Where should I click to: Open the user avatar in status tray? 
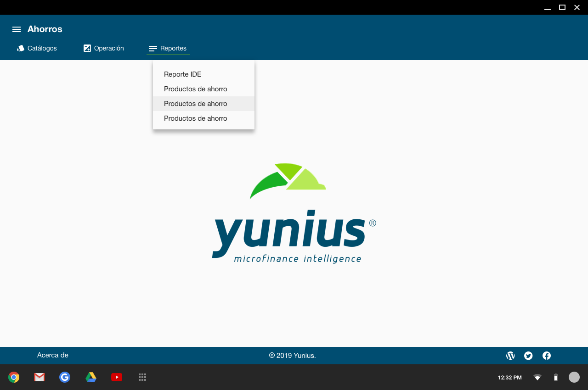pos(574,377)
